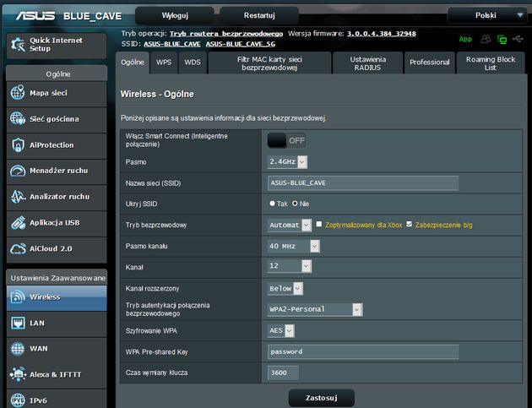Image resolution: width=532 pixels, height=408 pixels.
Task: Open the Kanał 12 dropdown
Action: [290, 266]
